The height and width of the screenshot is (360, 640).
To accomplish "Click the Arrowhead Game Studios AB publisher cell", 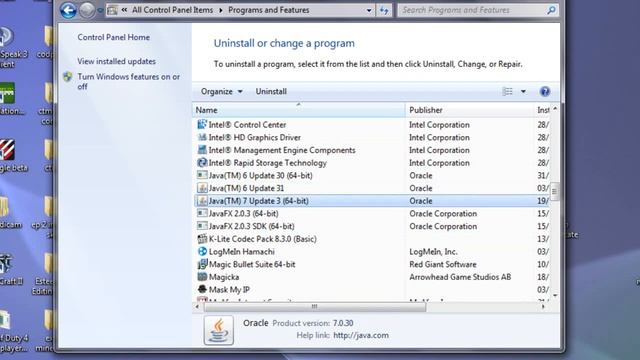I will click(x=460, y=277).
